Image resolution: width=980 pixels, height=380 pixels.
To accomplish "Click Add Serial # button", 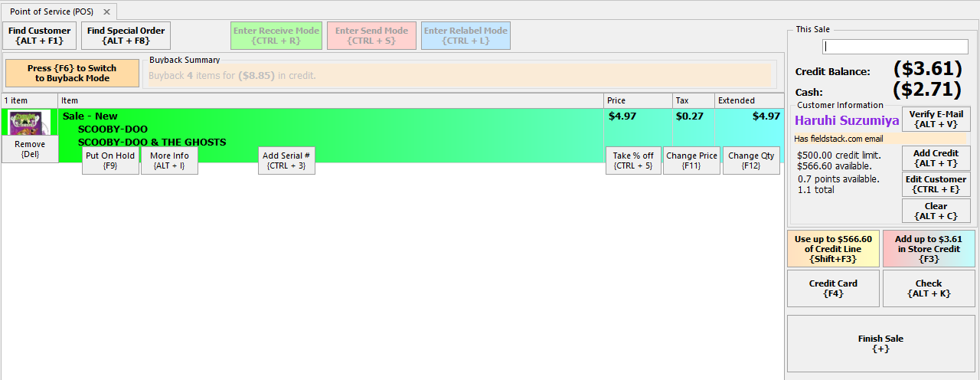I will point(286,160).
